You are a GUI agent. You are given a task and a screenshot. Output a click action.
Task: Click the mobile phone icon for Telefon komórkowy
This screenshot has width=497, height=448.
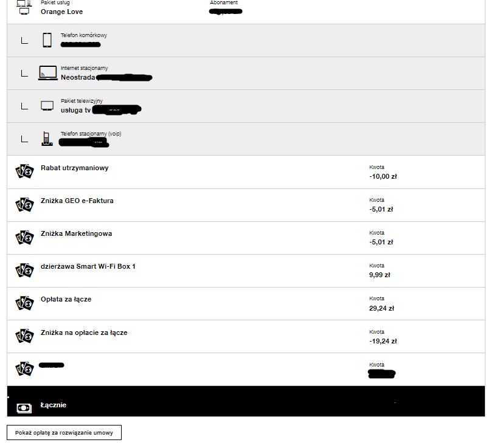coord(47,40)
